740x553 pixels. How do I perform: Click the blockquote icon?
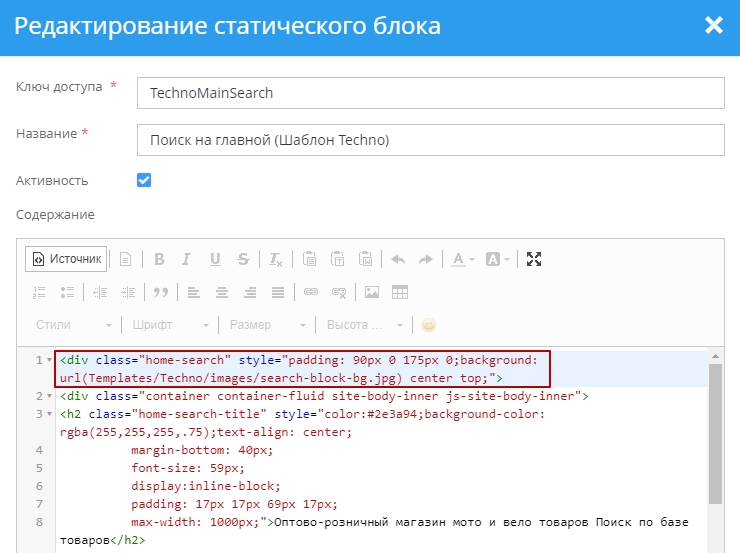click(x=159, y=293)
